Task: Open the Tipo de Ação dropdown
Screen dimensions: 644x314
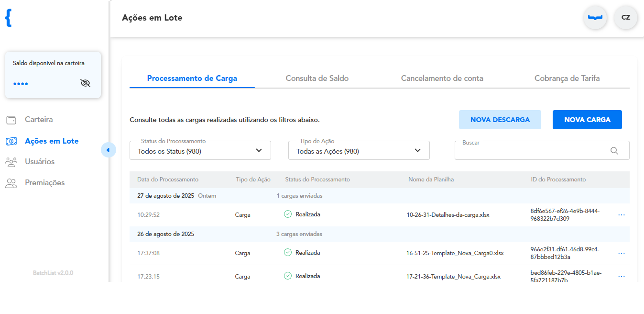Action: 359,151
